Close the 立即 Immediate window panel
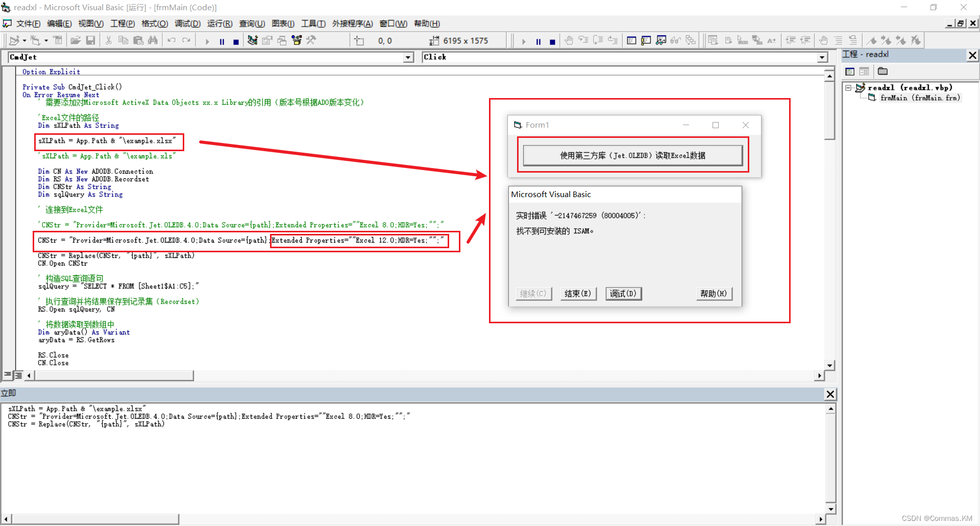Viewport: 980px width, 526px height. pos(830,394)
